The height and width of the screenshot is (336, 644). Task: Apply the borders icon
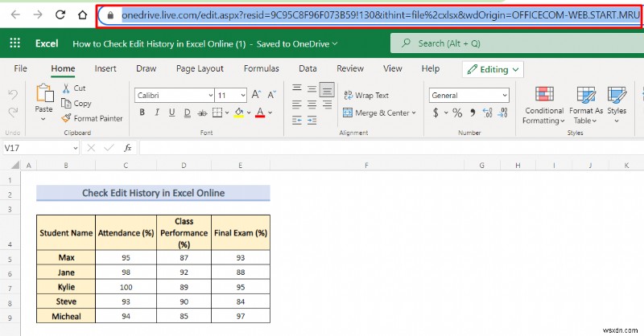click(217, 113)
